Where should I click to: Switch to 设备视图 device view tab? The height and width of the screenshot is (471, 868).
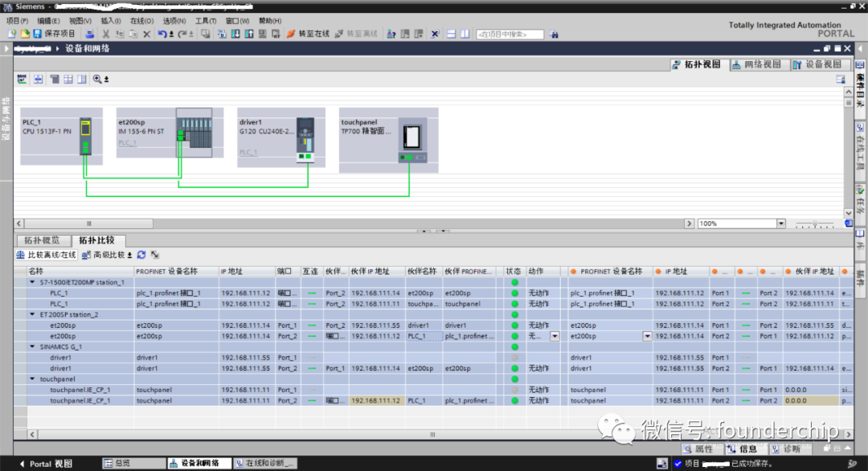818,64
